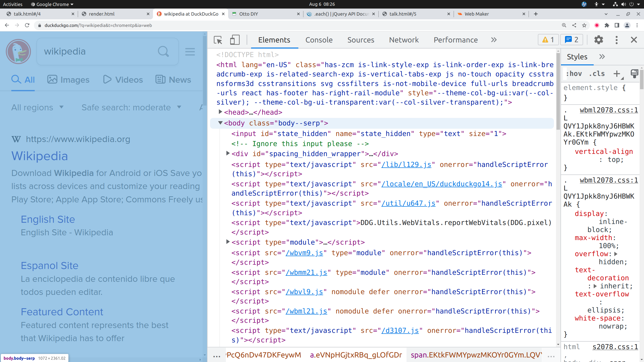Toggle :hov element state panel
The width and height of the screenshot is (644, 362).
[574, 74]
